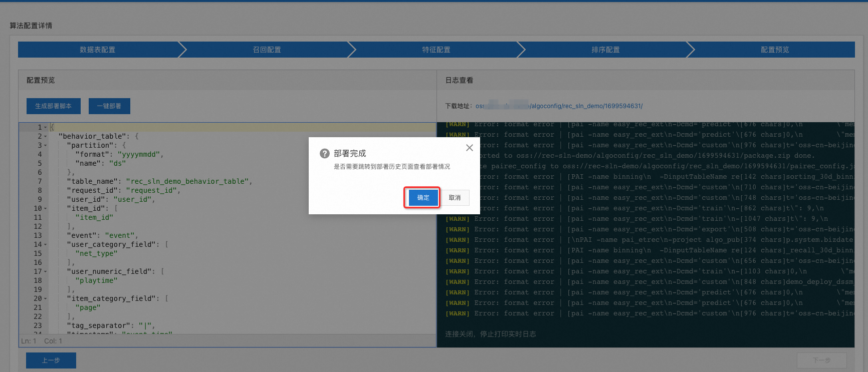Click the 上一步 button
This screenshot has width=868, height=372.
51,360
